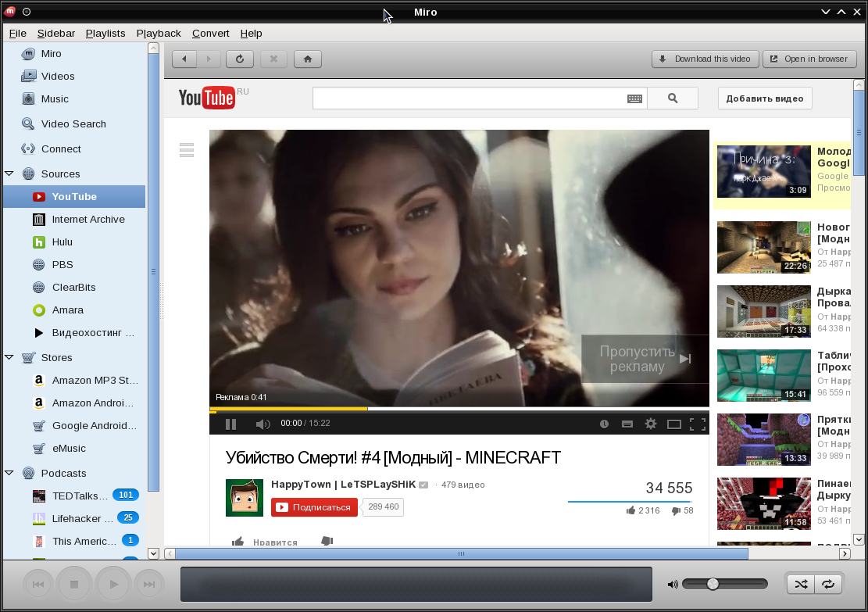This screenshot has height=612, width=868.
Task: Go back with the browser back arrow
Action: (184, 59)
